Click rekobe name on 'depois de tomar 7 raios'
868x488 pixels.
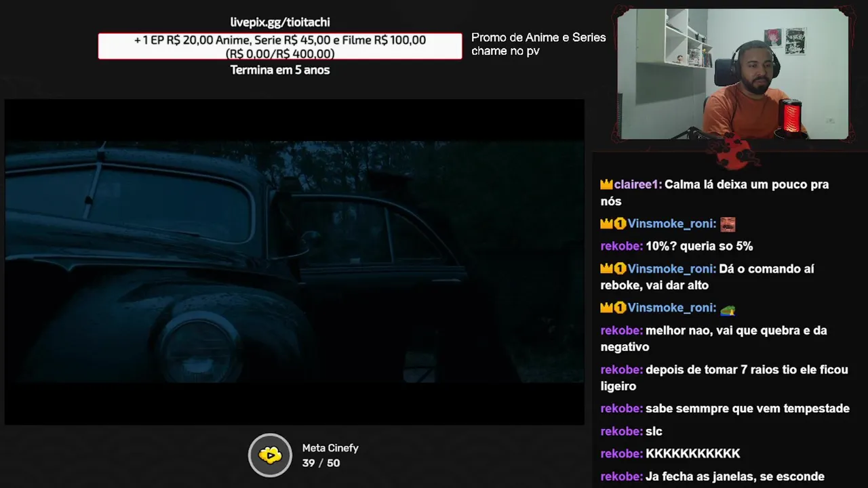[x=621, y=370]
